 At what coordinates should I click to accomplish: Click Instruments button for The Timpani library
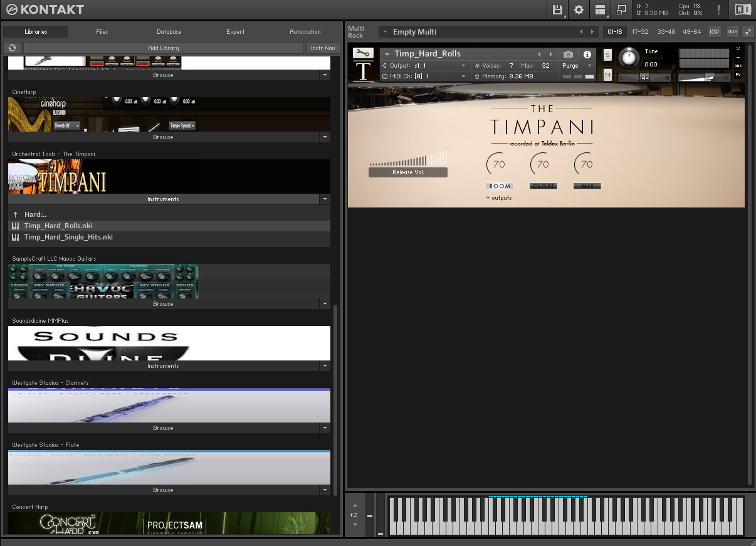pyautogui.click(x=163, y=199)
